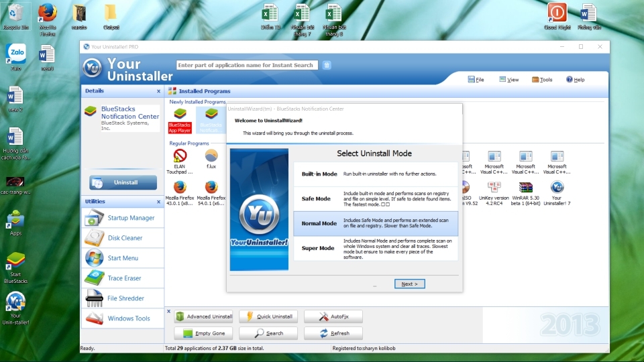Open the Apps desktop shortcut
Image resolution: width=644 pixels, height=362 pixels.
click(15, 223)
